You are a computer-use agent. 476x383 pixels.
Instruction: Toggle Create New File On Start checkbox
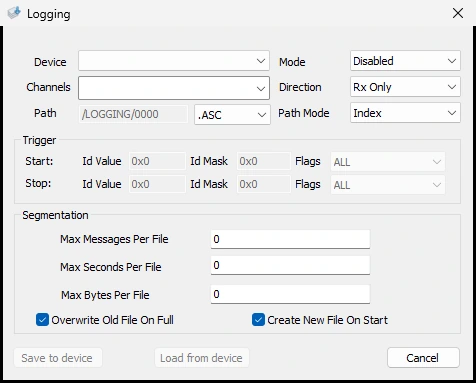coord(258,320)
